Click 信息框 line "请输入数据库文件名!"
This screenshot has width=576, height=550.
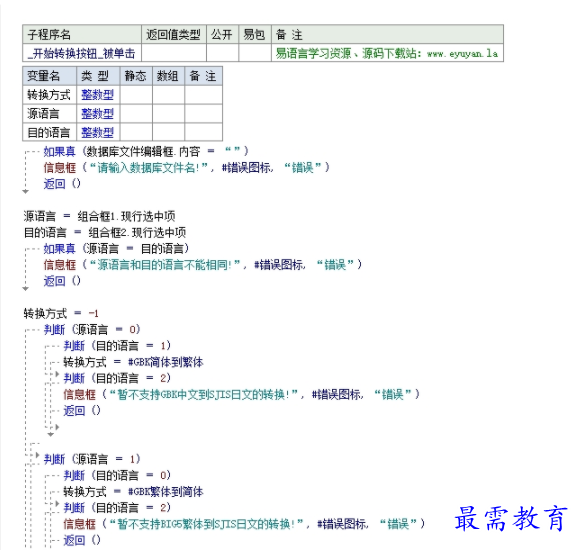pos(186,168)
